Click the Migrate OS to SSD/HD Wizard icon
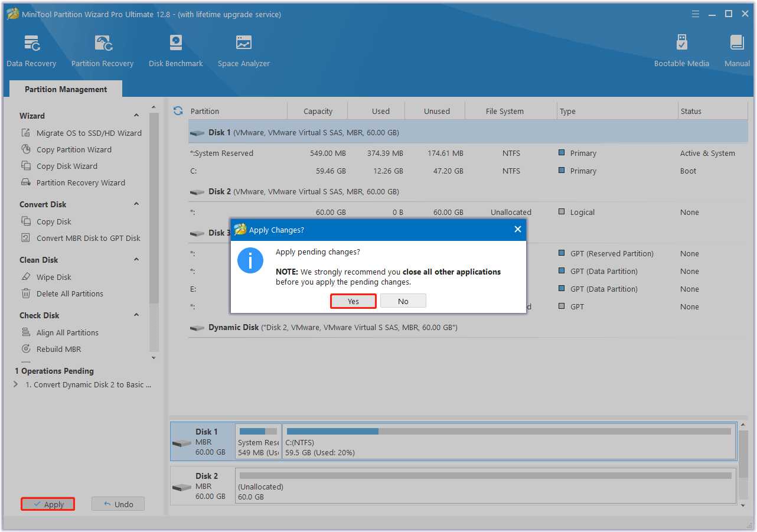Viewport: 757px width, 532px height. 26,133
